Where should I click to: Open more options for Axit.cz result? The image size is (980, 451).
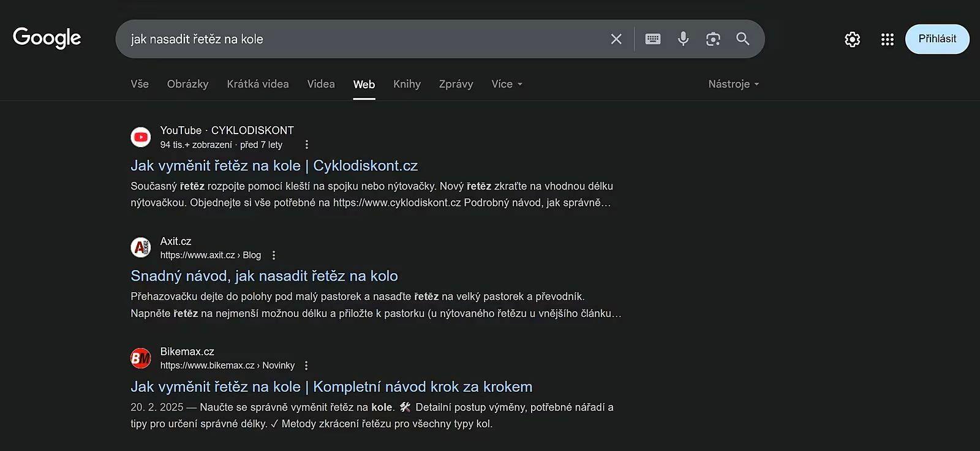click(x=274, y=255)
